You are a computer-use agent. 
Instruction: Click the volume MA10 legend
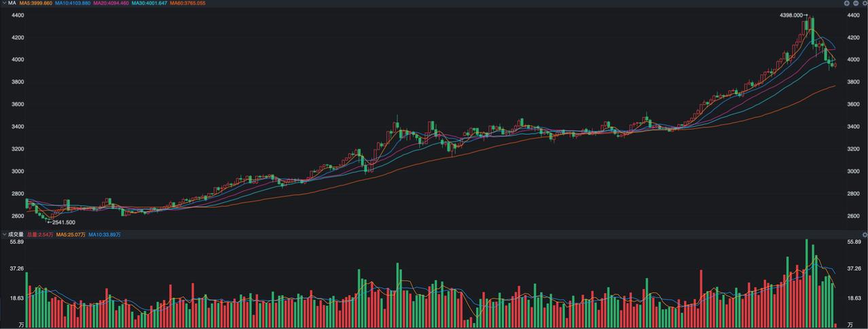(x=105, y=235)
